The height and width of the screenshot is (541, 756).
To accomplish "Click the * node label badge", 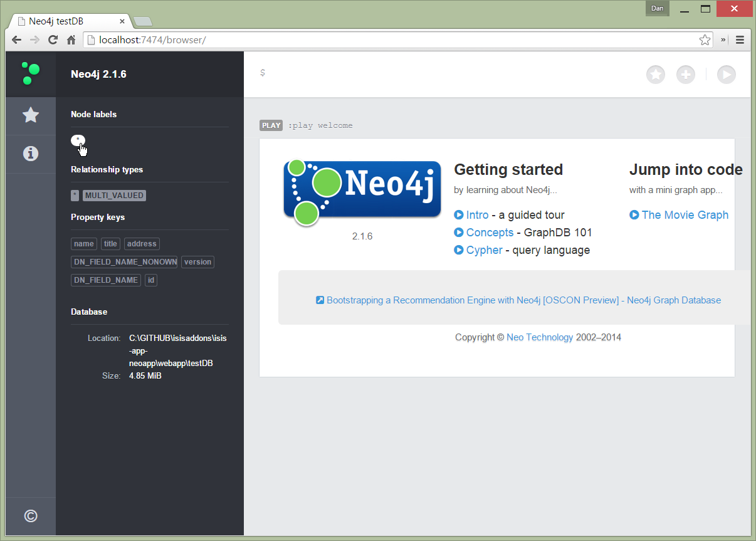I will (x=78, y=140).
